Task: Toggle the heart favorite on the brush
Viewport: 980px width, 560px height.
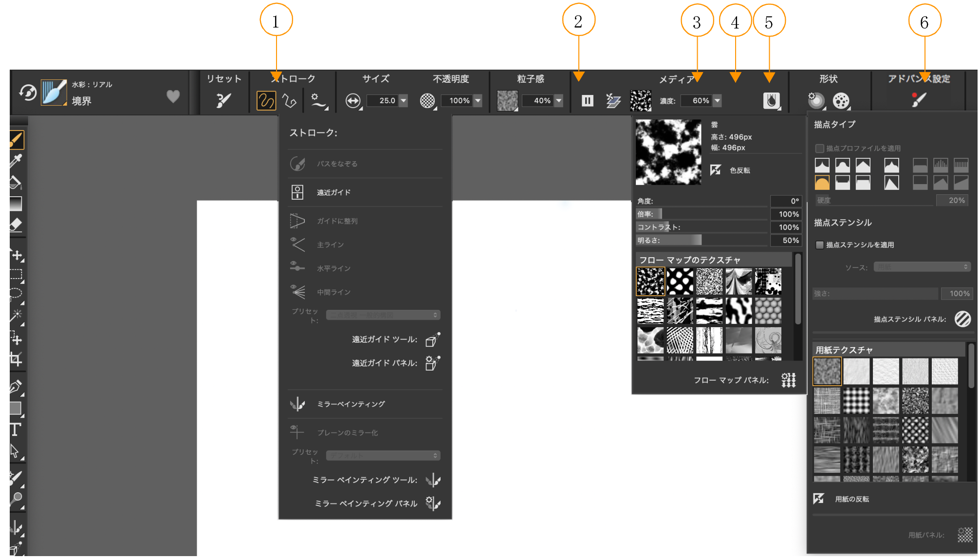Action: coord(173,96)
